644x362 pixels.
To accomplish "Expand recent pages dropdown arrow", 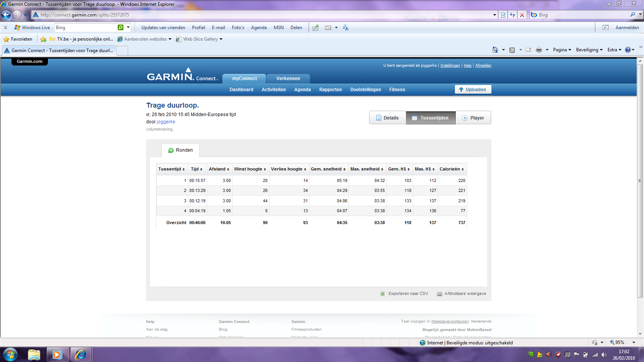I will point(25,15).
